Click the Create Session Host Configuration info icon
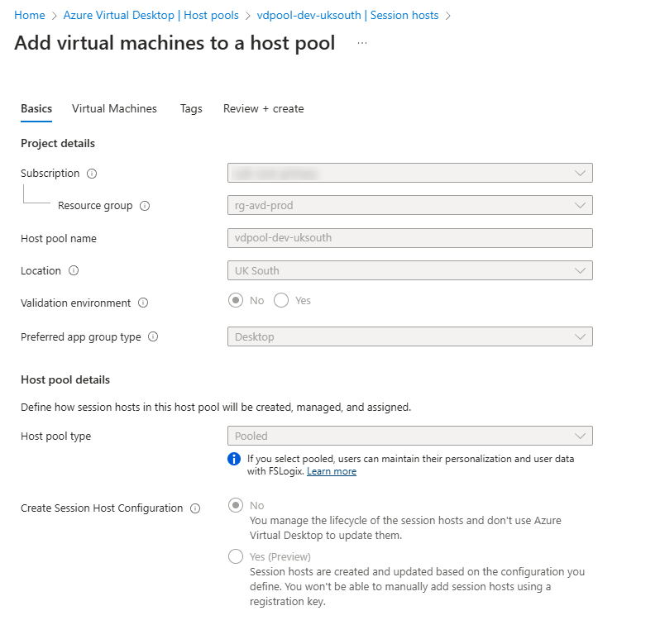 (x=195, y=508)
